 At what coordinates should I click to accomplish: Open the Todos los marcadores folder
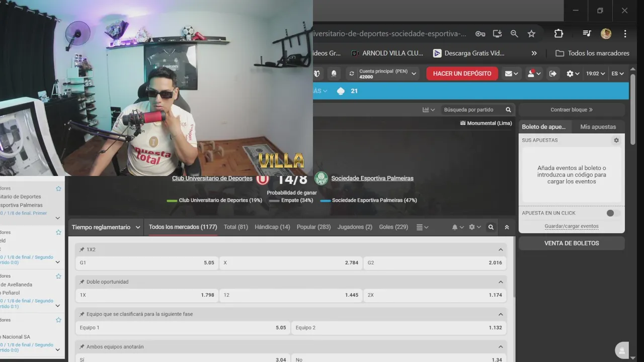(592, 53)
